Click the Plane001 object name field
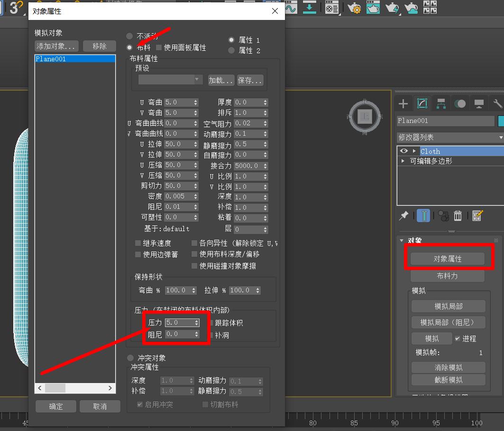Image resolution: width=504 pixels, height=431 pixels. [x=446, y=121]
